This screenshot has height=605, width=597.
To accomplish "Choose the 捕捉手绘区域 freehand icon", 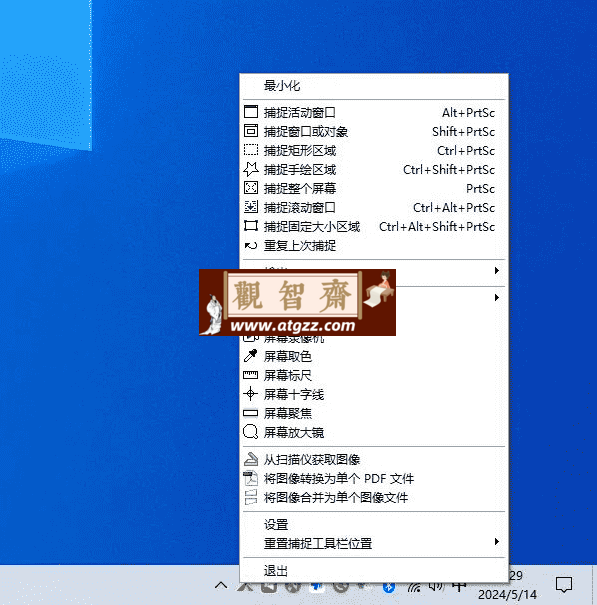I will coord(251,169).
